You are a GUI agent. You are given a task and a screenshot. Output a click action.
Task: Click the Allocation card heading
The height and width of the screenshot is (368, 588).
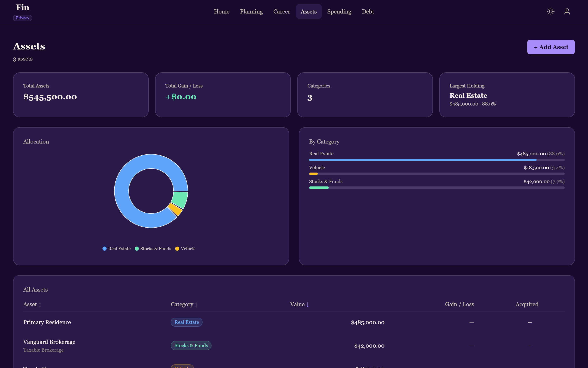tap(36, 142)
